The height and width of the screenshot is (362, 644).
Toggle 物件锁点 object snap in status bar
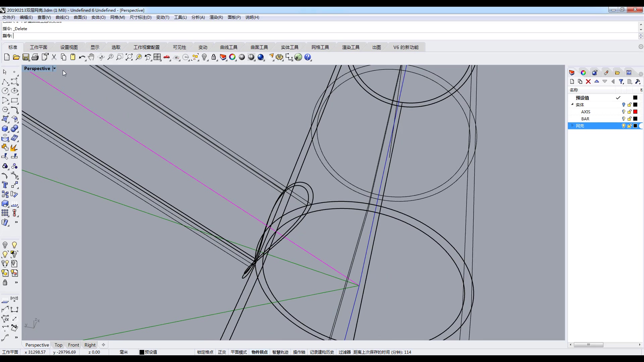click(259, 352)
